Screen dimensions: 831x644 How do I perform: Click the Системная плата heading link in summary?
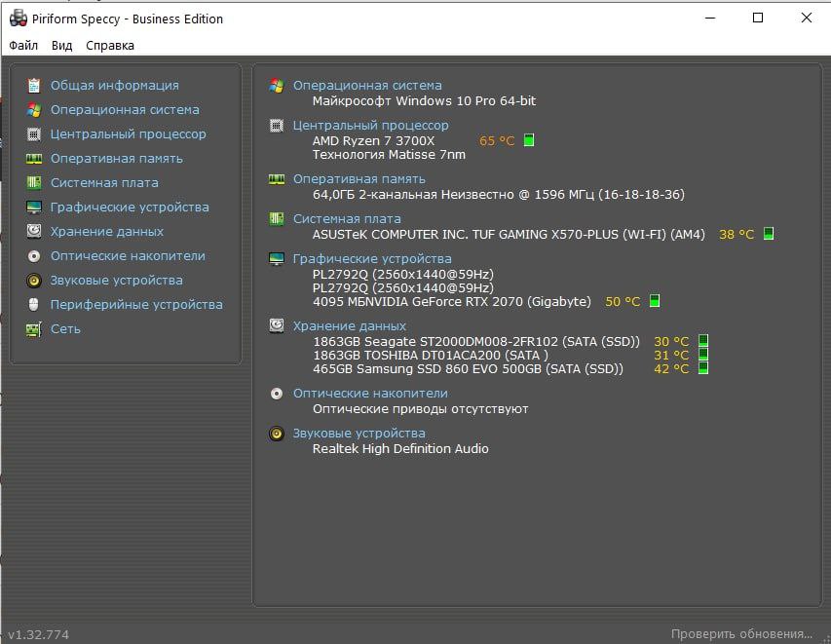pyautogui.click(x=347, y=219)
